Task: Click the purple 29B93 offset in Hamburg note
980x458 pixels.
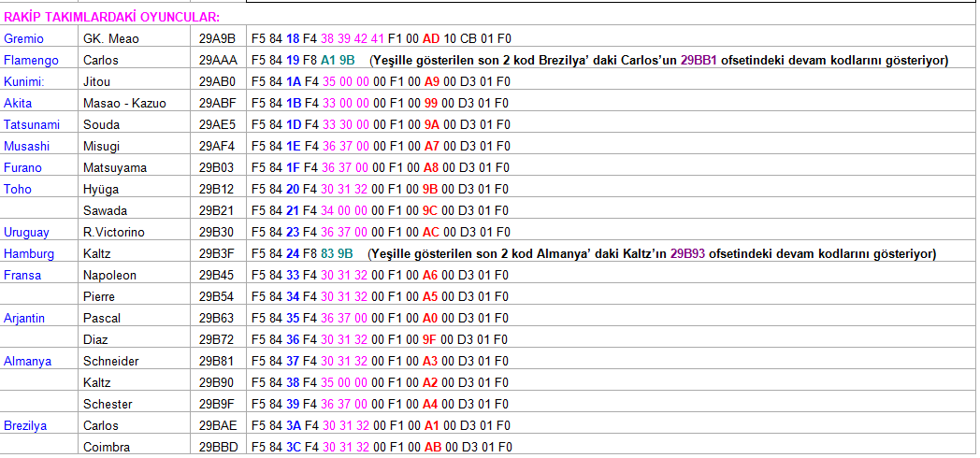Action: tap(688, 254)
